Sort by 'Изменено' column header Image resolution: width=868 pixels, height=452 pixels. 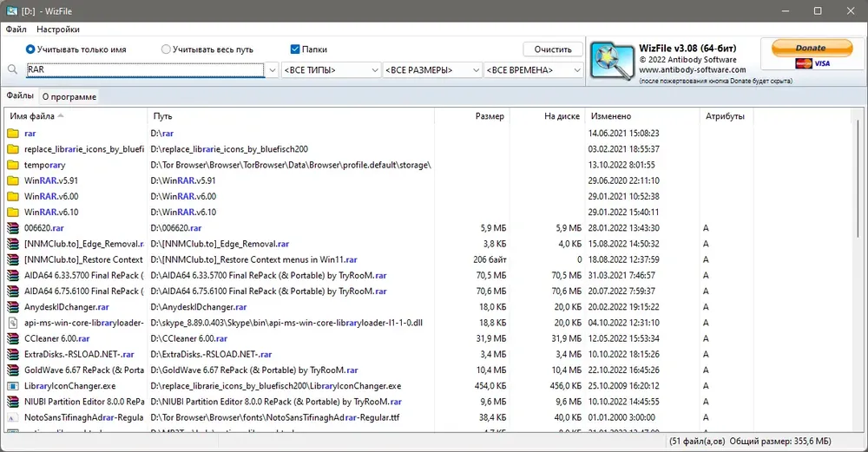(642, 116)
